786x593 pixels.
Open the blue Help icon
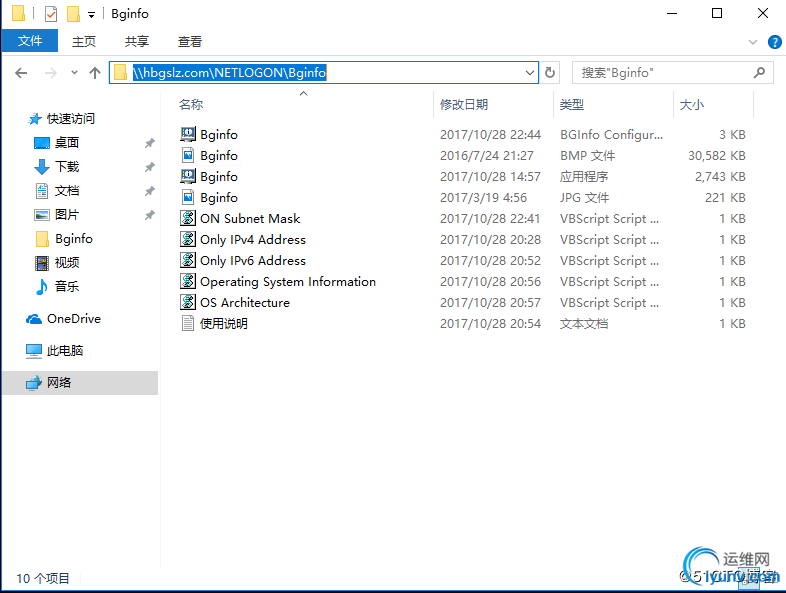(x=774, y=42)
